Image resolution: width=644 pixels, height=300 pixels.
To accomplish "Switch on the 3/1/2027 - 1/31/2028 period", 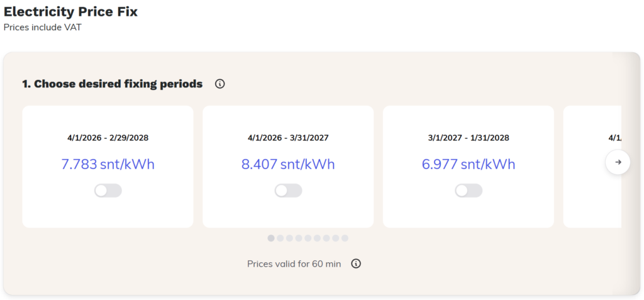I will point(469,191).
